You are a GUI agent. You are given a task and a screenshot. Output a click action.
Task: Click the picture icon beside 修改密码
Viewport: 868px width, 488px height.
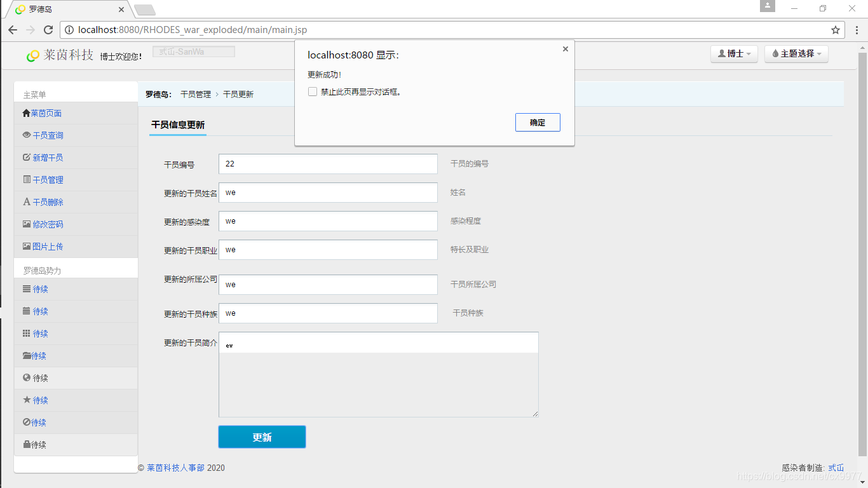(27, 224)
